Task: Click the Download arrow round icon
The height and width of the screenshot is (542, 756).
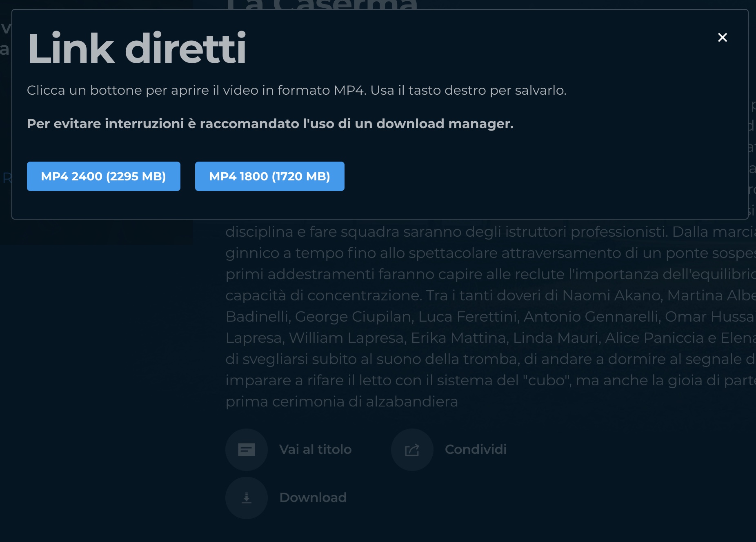Action: [247, 498]
